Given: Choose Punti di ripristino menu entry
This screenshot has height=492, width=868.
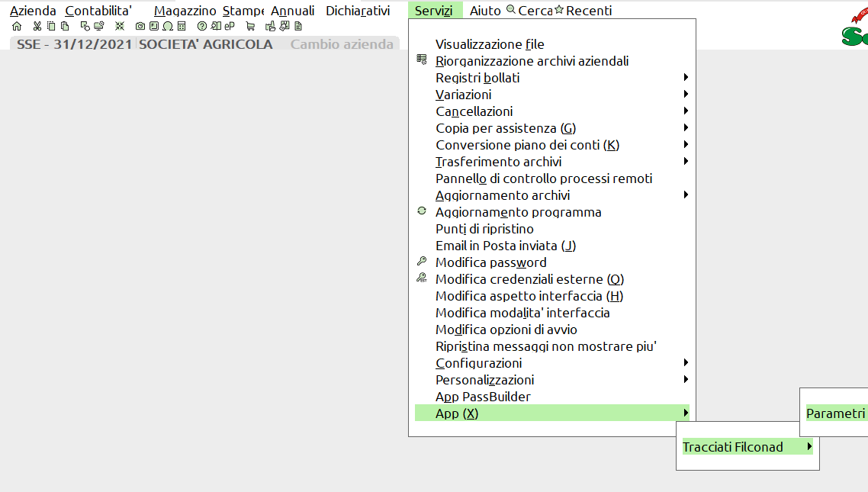Looking at the screenshot, I should (484, 229).
